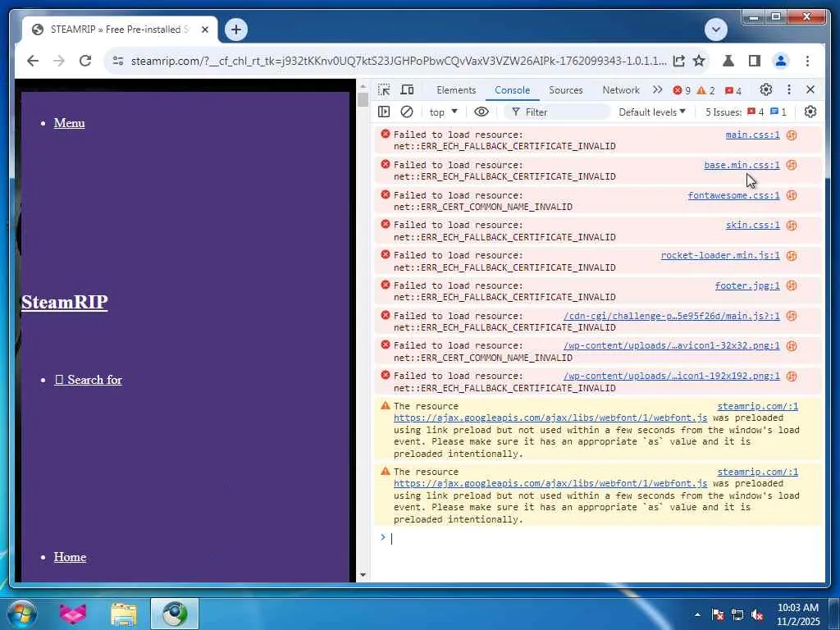
Task: Open DevTools settings gear
Action: (x=766, y=89)
